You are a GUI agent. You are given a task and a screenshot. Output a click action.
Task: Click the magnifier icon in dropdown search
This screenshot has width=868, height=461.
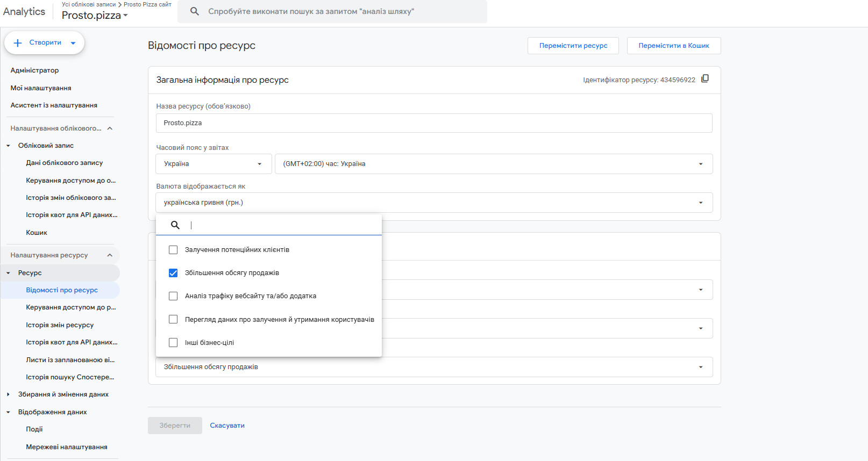click(175, 225)
